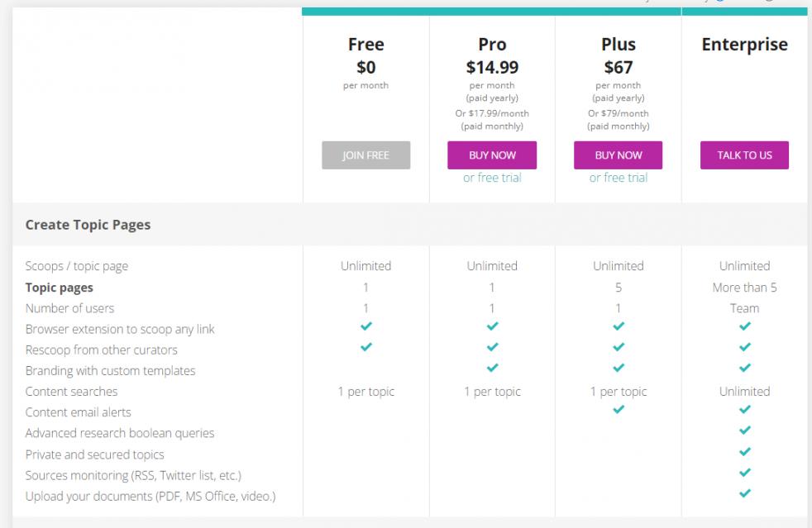This screenshot has height=528, width=812.
Task: Click Pro plan custom templates checkmark
Action: click(x=492, y=368)
